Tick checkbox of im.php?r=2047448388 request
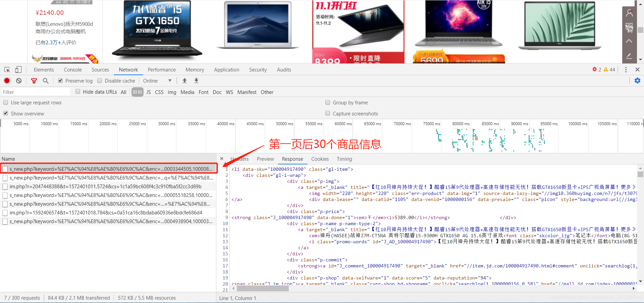 pyautogui.click(x=5, y=187)
